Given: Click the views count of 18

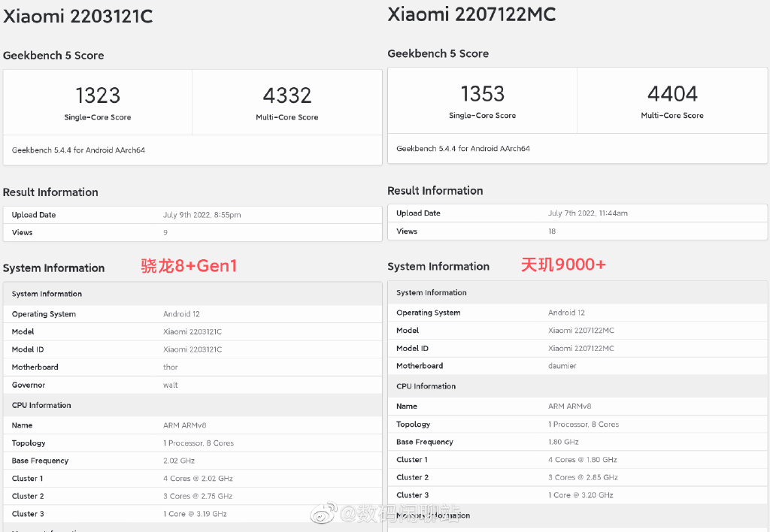Looking at the screenshot, I should (552, 231).
